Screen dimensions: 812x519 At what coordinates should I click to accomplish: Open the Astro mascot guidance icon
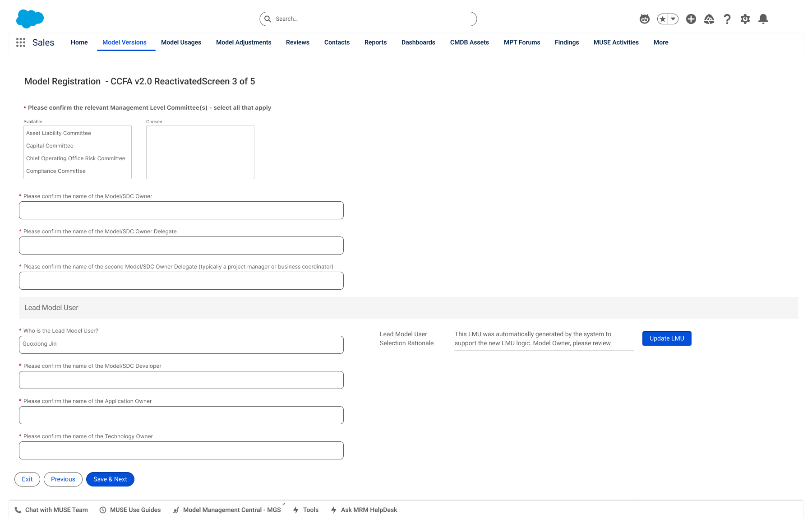tap(645, 19)
